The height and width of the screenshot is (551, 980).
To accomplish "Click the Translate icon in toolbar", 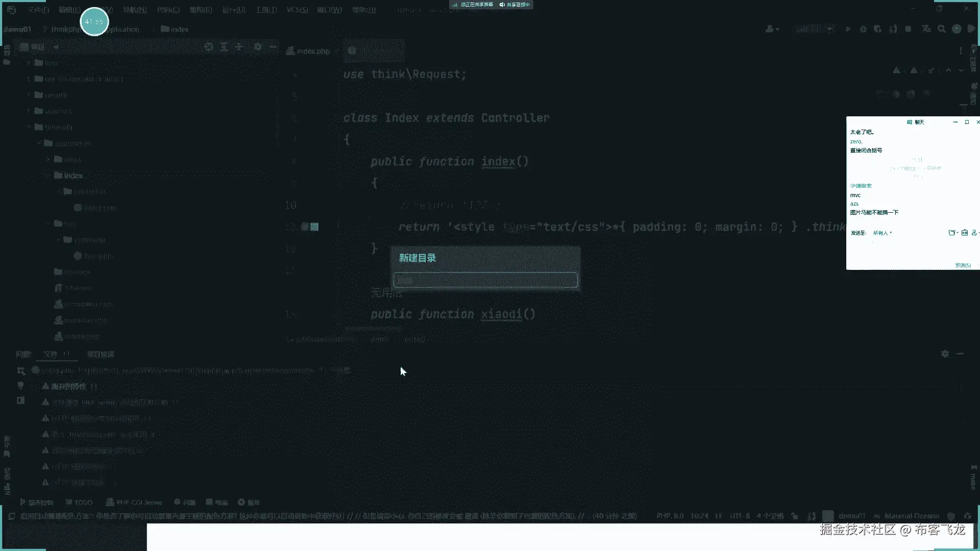I will (926, 29).
